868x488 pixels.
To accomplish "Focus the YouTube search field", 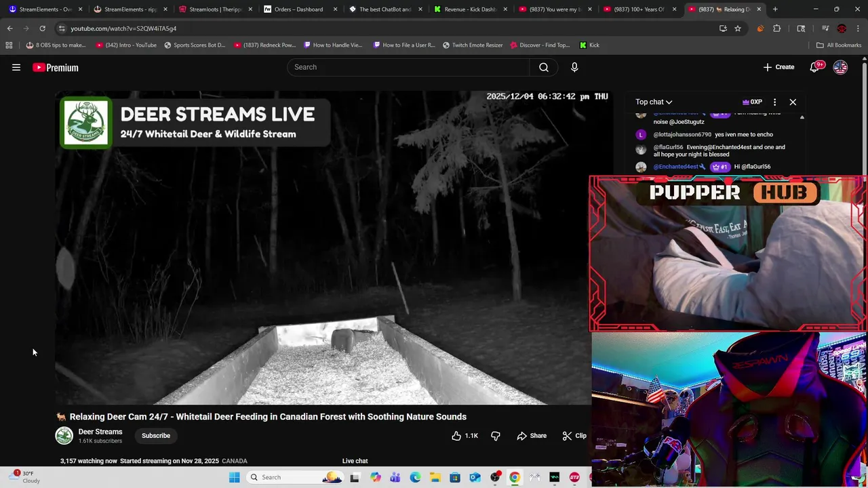I will (408, 67).
